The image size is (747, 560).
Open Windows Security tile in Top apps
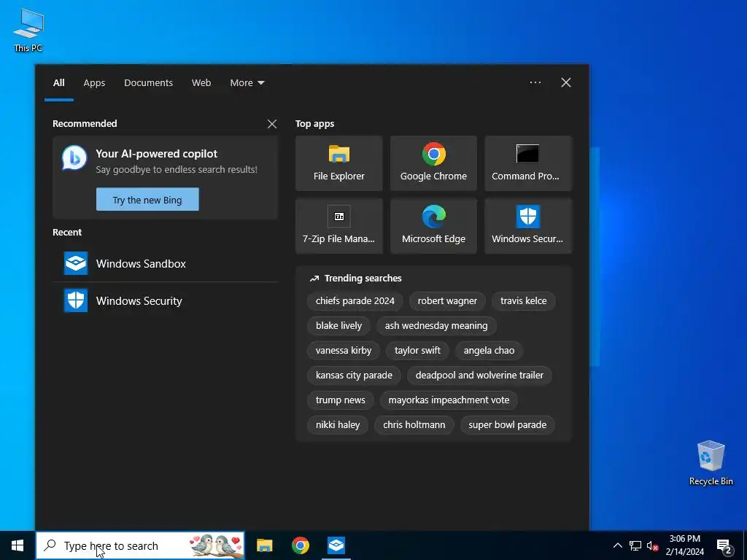pos(528,226)
